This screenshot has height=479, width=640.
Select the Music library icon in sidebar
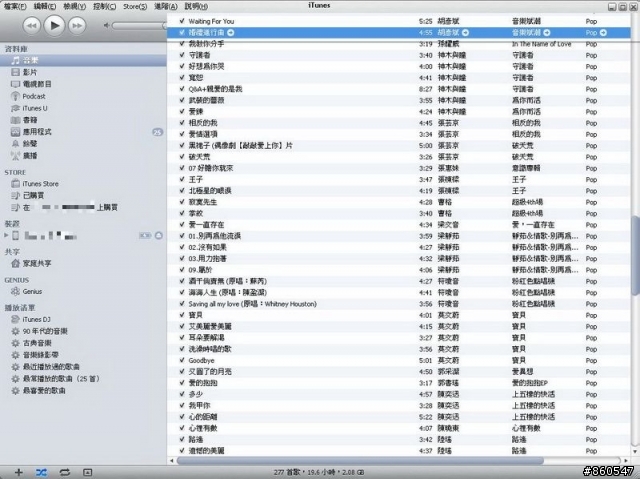pyautogui.click(x=16, y=60)
